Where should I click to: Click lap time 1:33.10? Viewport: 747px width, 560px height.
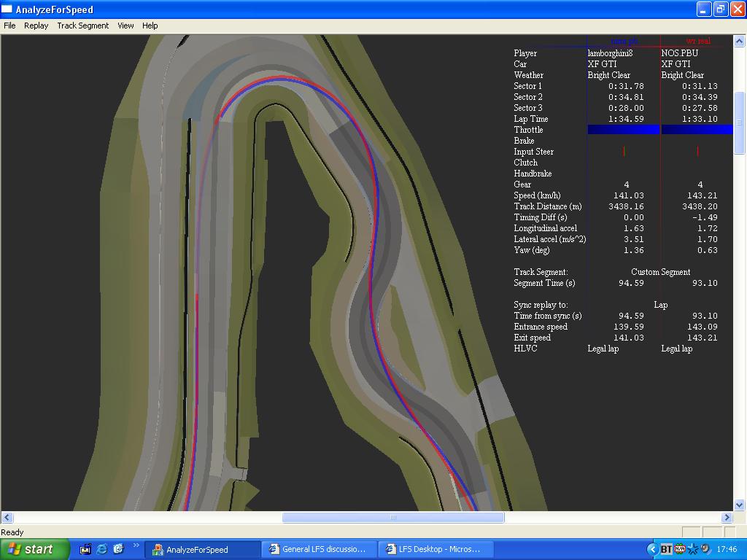click(x=700, y=119)
